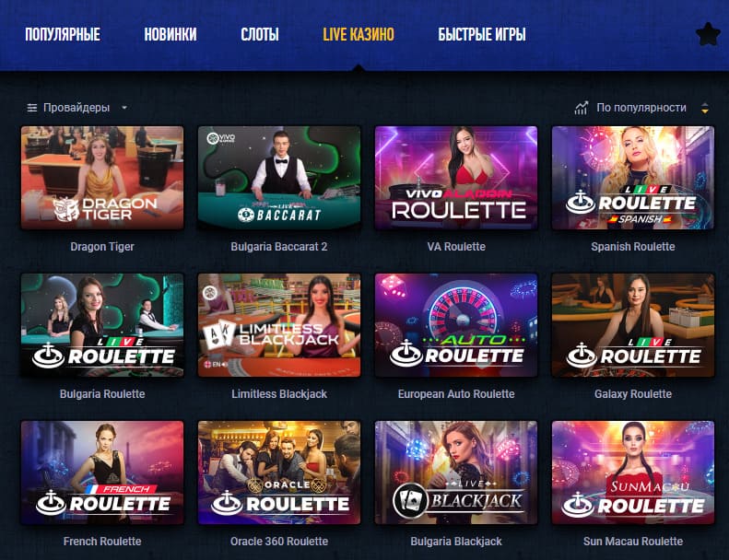Viewport: 729px width, 560px height.
Task: Click the Sun Macau Roulette title
Action: (x=633, y=542)
